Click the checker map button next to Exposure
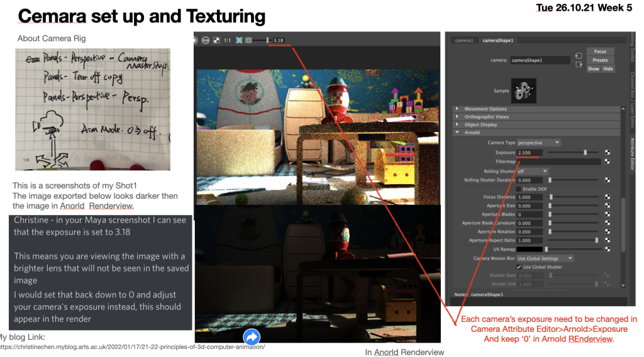 click(x=607, y=153)
